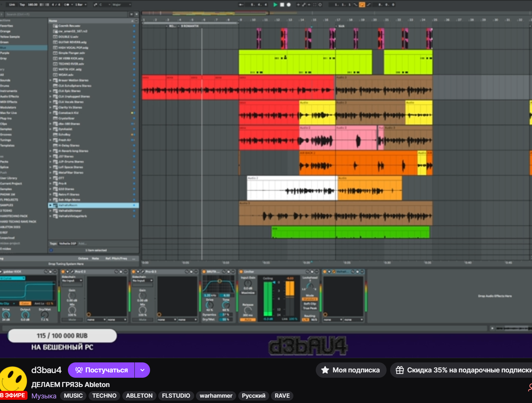Click the Постучаться button on Twitch

tap(101, 370)
